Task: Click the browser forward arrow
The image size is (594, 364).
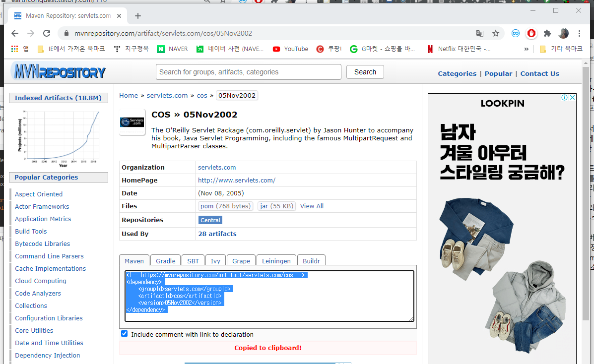Action: click(x=31, y=33)
